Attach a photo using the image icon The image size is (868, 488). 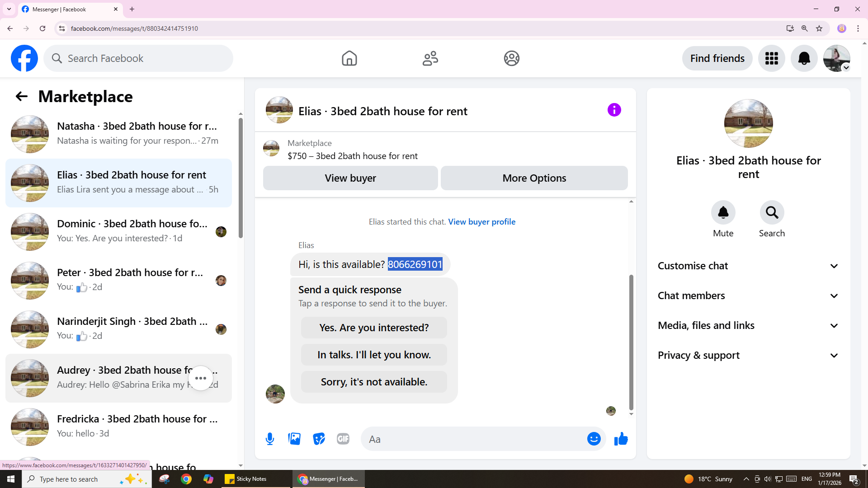pos(294,439)
